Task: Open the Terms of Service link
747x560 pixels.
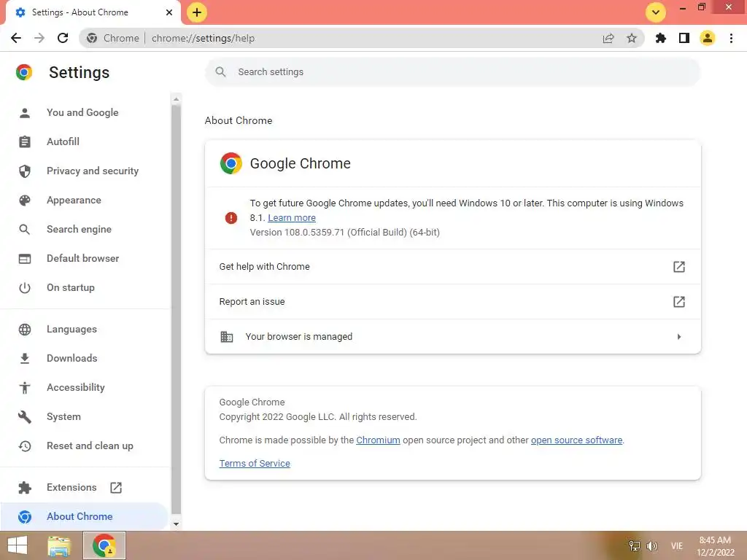Action: 255,463
